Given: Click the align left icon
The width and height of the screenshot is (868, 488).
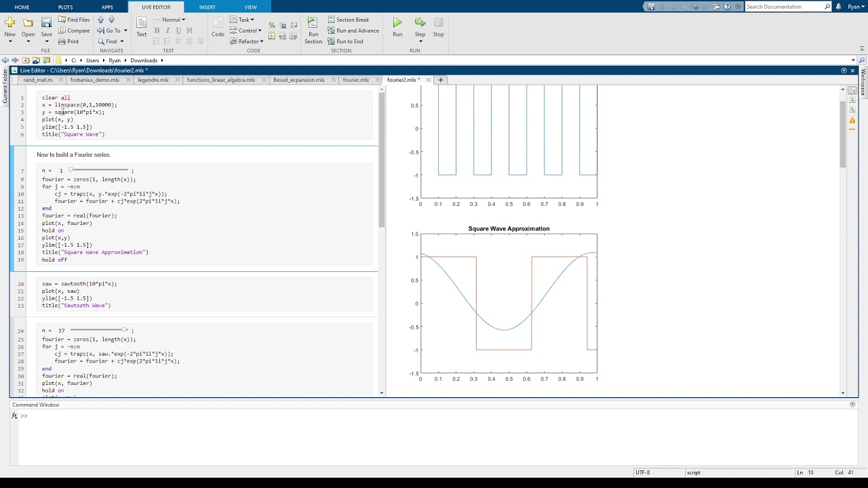Looking at the screenshot, I should click(x=178, y=41).
